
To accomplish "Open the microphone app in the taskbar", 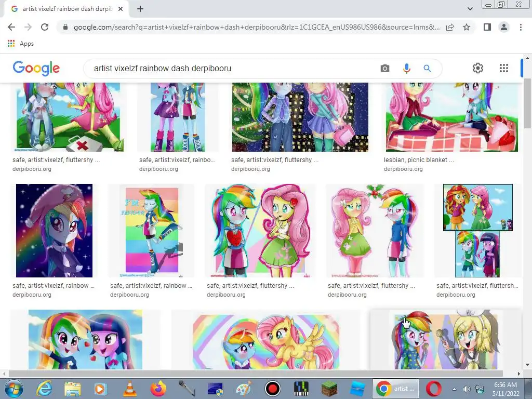I will 187,389.
